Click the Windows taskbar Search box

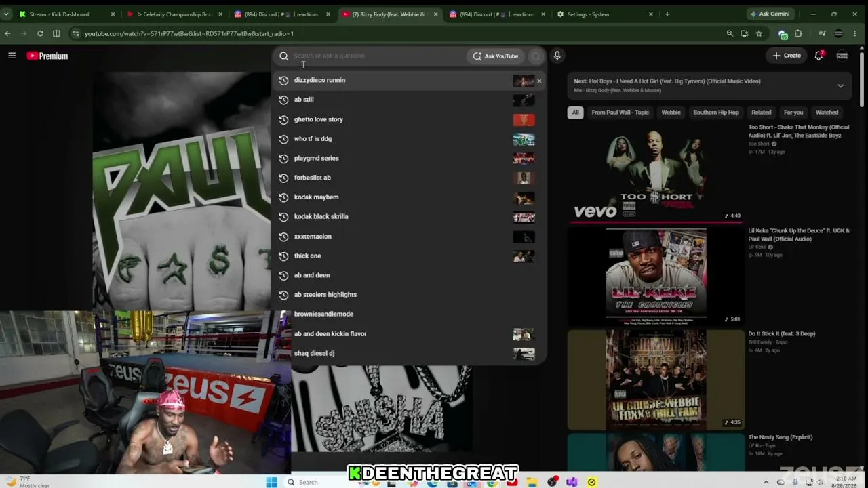click(x=322, y=482)
